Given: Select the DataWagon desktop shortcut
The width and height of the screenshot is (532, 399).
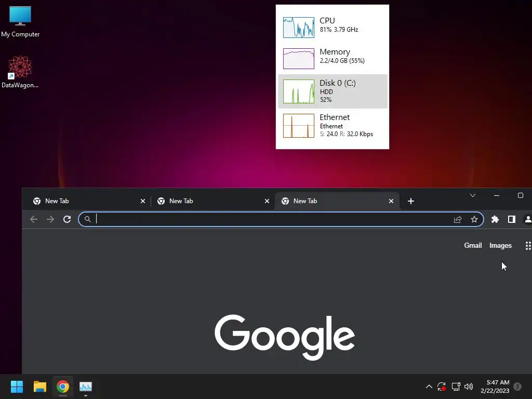Looking at the screenshot, I should click(x=20, y=72).
